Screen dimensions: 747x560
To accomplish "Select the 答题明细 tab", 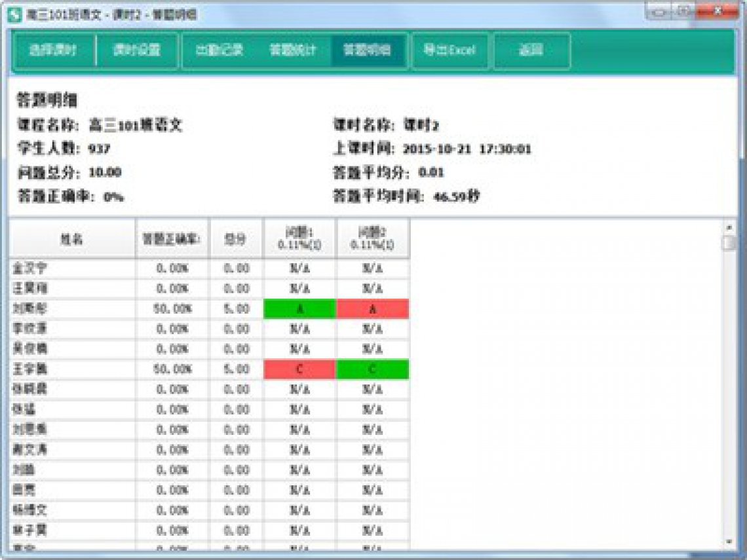I will 367,50.
